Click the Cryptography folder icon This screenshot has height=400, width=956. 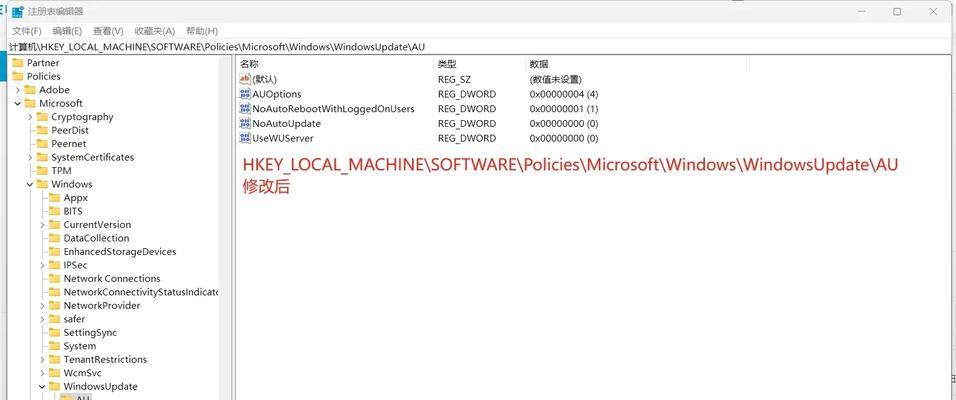click(x=42, y=116)
